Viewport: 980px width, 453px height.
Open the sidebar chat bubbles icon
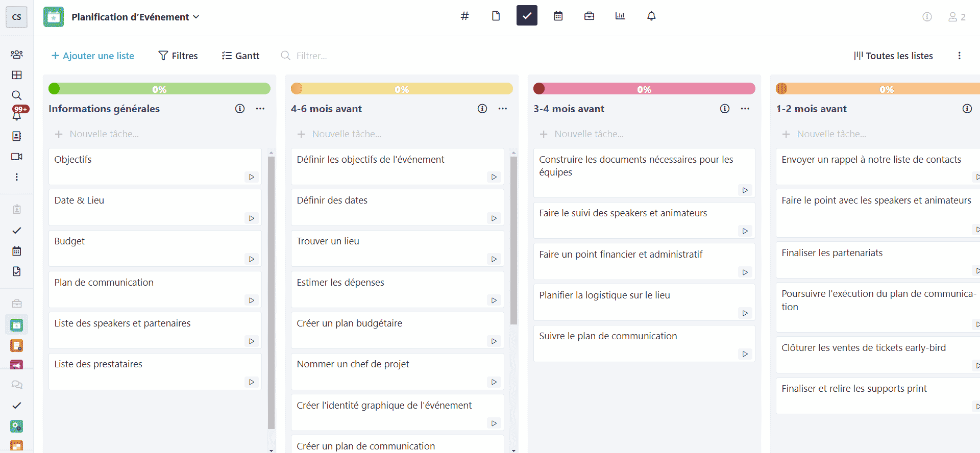[x=17, y=385]
